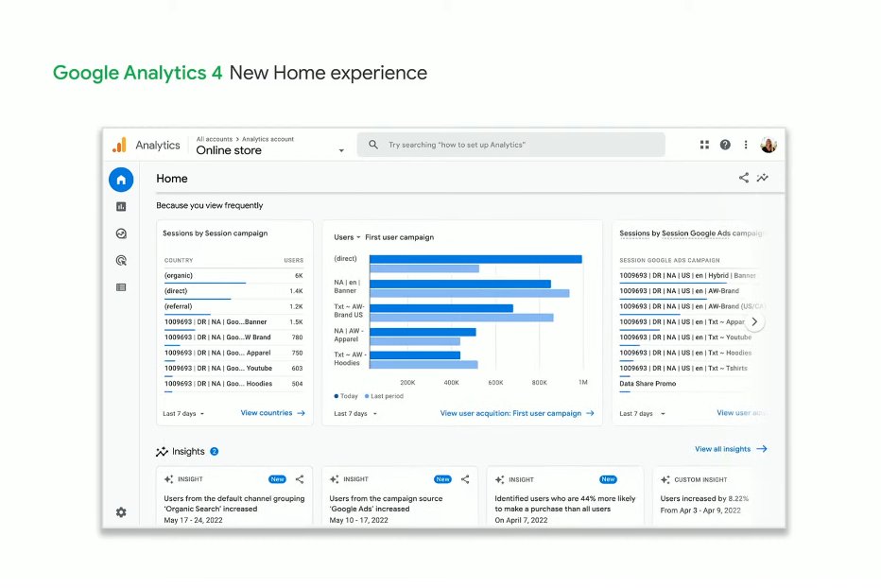This screenshot has height=588, width=881.
Task: Click the sparkle icon on the 44% more likely insight
Action: tap(499, 479)
